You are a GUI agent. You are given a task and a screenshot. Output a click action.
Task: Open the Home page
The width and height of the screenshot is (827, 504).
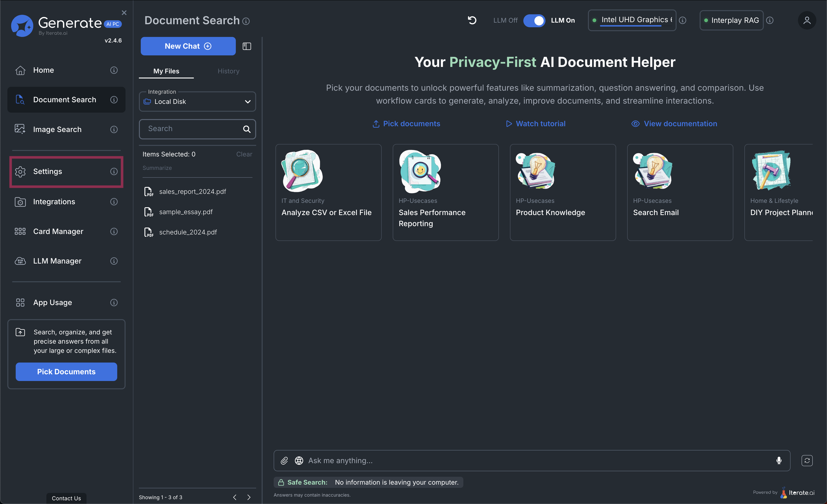click(x=66, y=70)
